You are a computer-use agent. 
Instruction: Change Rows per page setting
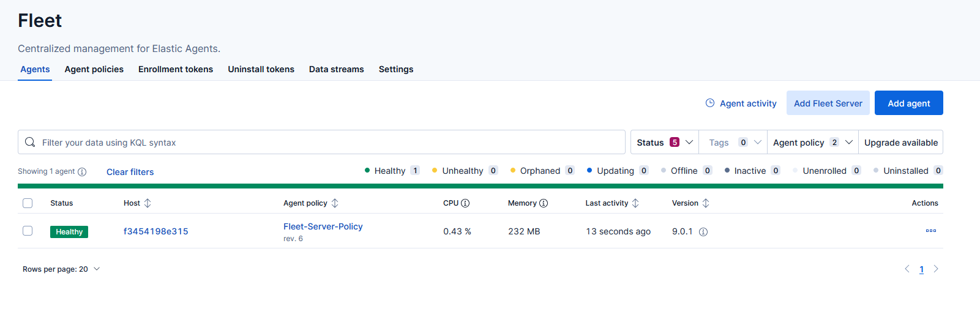pos(61,269)
